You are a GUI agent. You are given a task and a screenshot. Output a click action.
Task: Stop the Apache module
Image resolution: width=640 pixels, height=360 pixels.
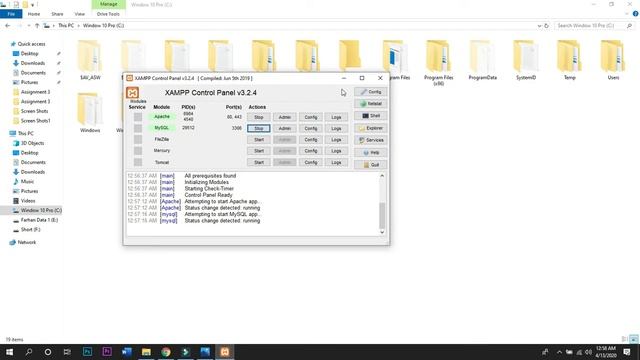[x=258, y=117]
